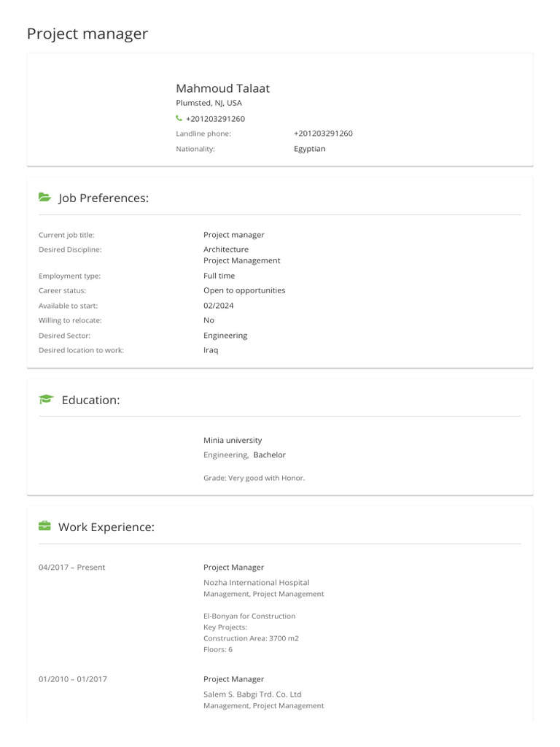Click the Education graduation cap icon

(46, 400)
